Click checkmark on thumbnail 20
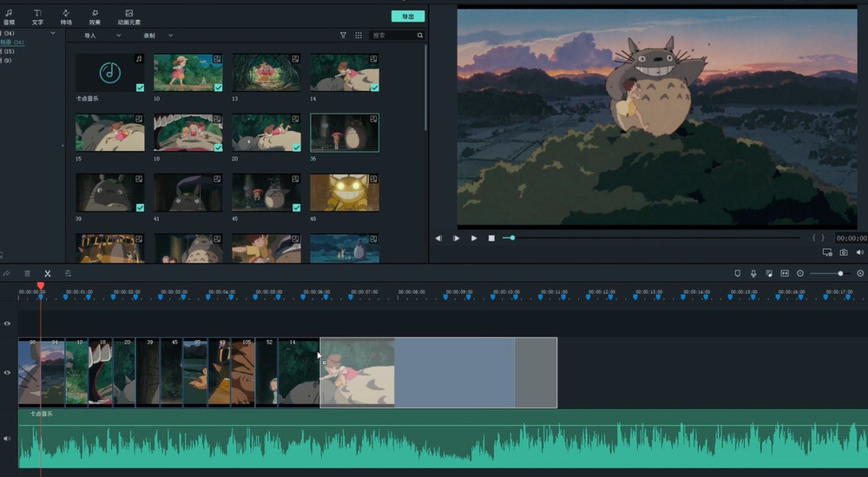The height and width of the screenshot is (477, 868). (297, 147)
